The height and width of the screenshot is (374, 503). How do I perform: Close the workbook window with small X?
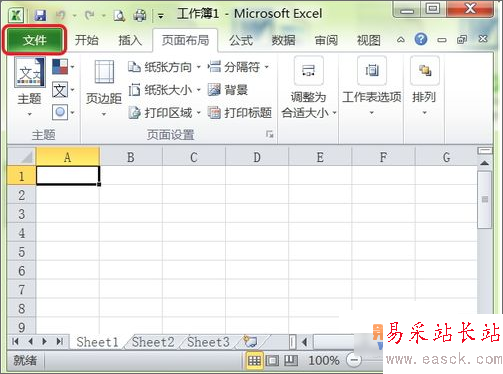pos(483,39)
